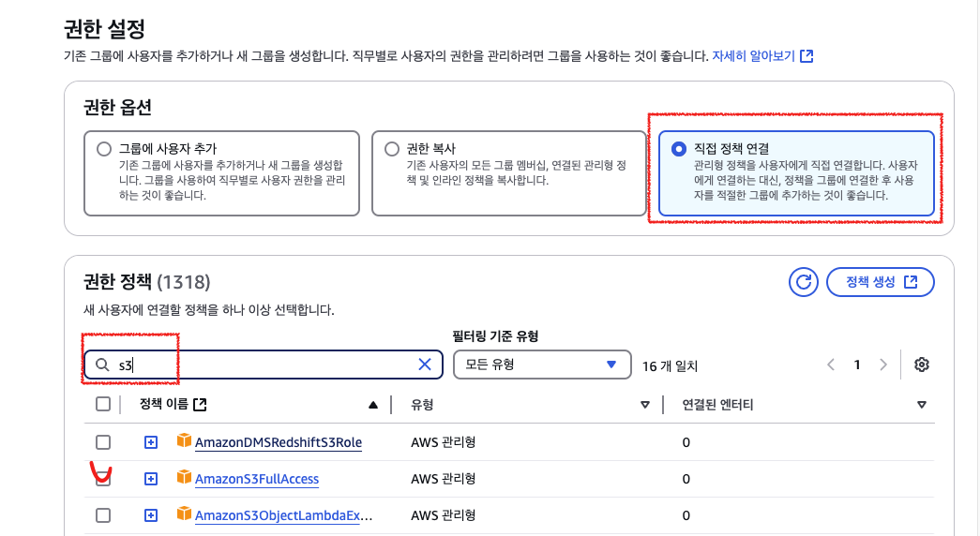Click external link icon beside 정책 이름
The height and width of the screenshot is (536, 980).
click(200, 405)
